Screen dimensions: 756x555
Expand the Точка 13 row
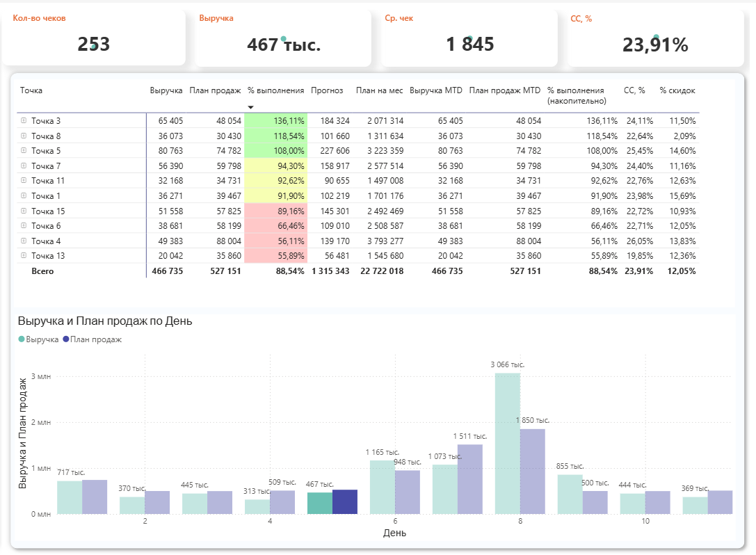24,256
